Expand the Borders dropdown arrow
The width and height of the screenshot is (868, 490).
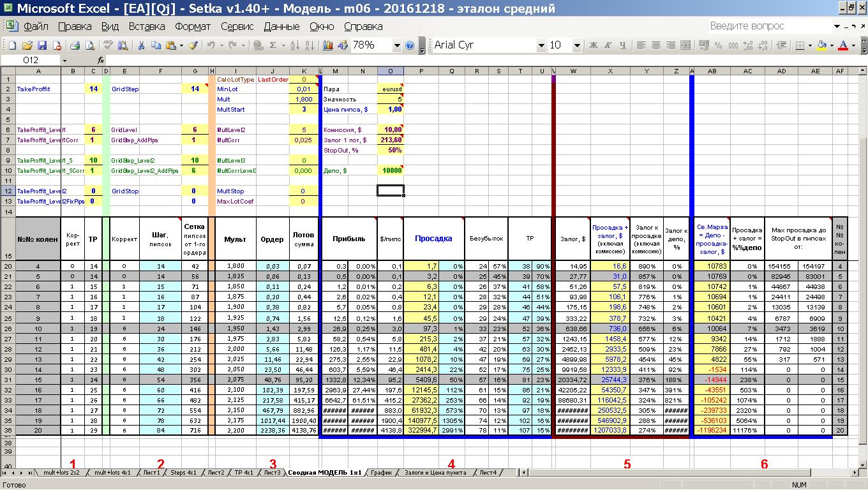pyautogui.click(x=810, y=45)
